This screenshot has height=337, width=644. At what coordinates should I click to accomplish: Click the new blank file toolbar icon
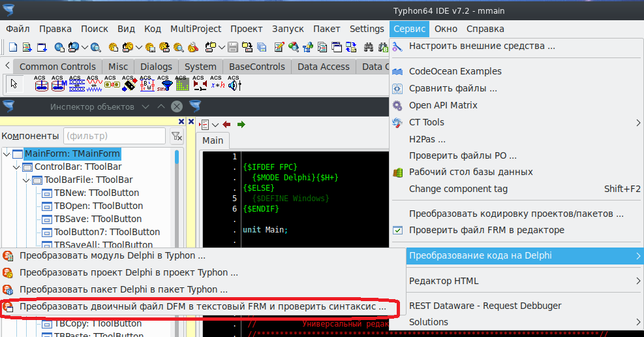(x=13, y=47)
